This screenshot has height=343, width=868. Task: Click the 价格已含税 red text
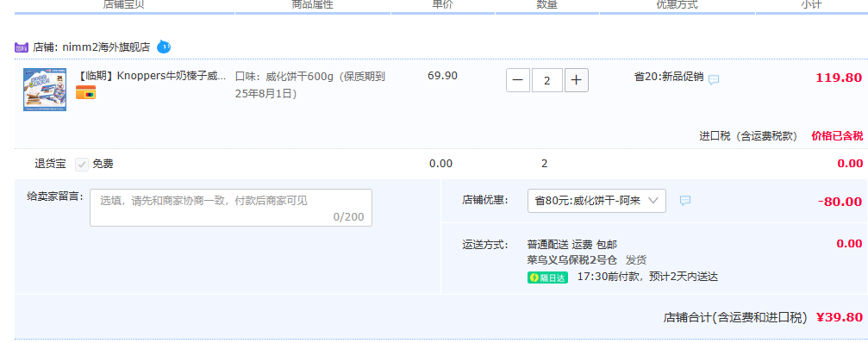pos(837,136)
